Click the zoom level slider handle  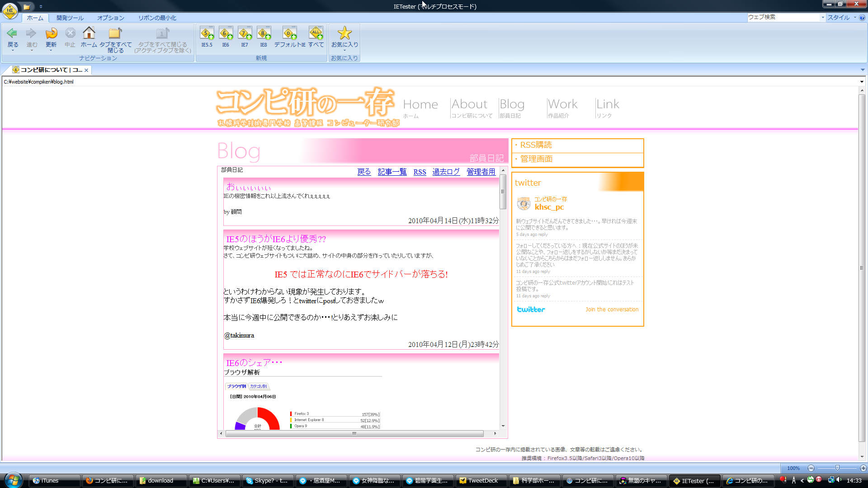tap(837, 468)
